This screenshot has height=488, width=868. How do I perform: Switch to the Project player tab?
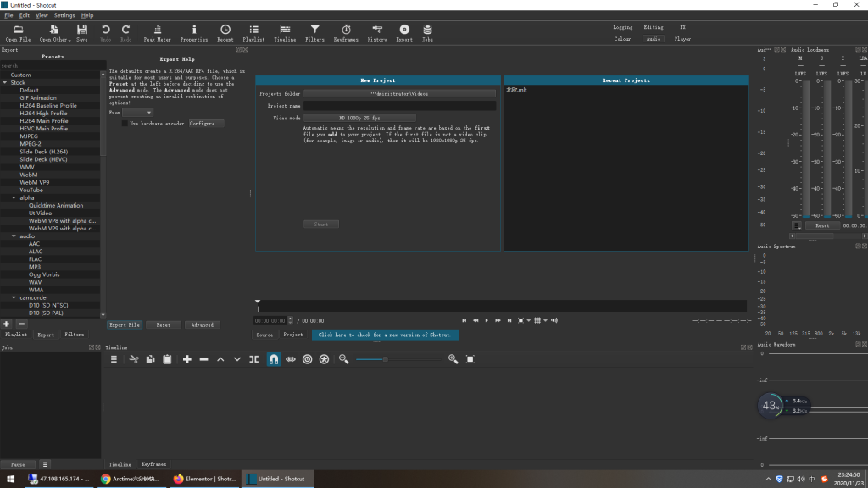pos(292,335)
